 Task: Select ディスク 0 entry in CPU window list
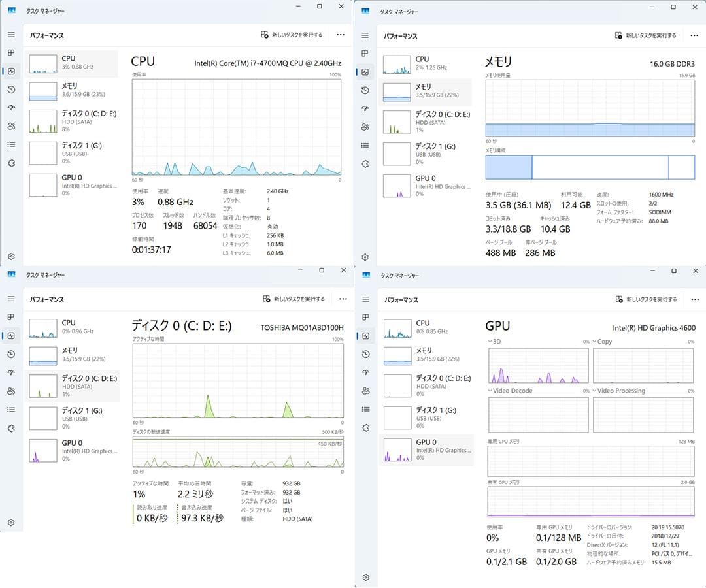click(72, 122)
